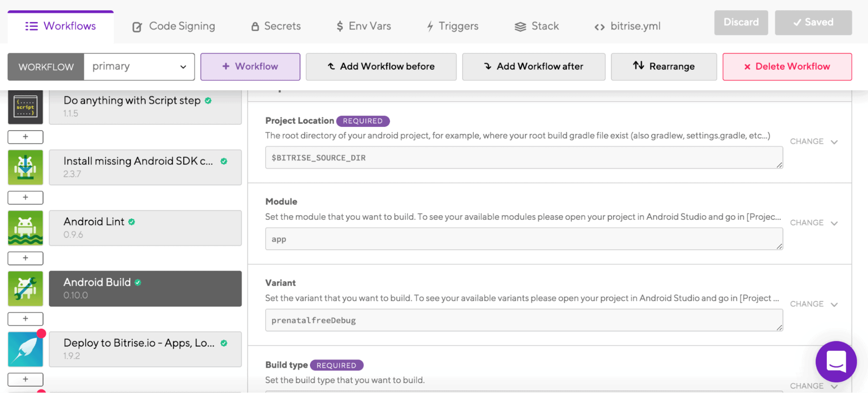
Task: Switch to Code Signing tab
Action: (174, 26)
